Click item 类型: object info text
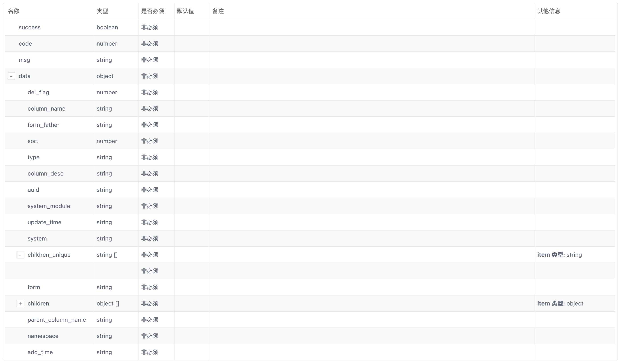The height and width of the screenshot is (364, 621). (560, 304)
